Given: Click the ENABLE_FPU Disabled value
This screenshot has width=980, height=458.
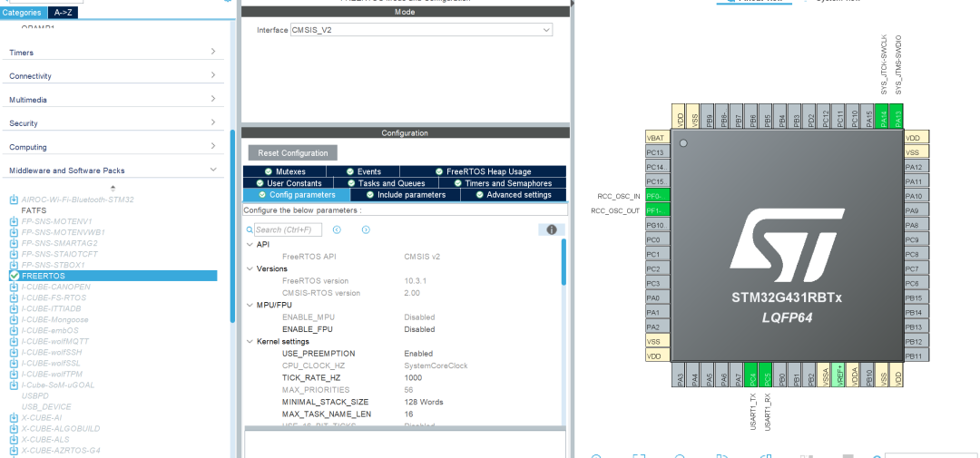Looking at the screenshot, I should pyautogui.click(x=419, y=329).
